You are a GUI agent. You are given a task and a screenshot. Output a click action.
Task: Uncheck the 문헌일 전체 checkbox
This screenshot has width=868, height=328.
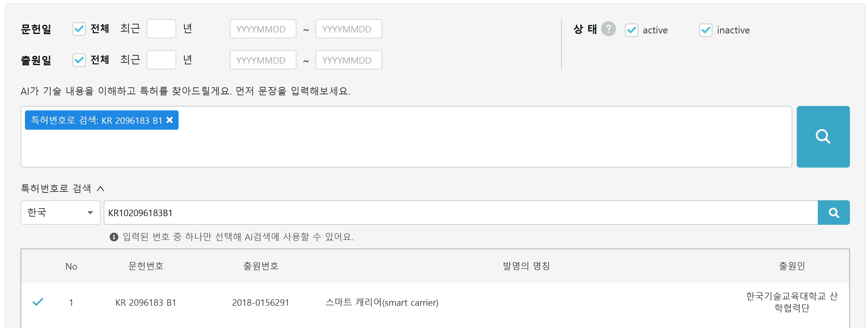pyautogui.click(x=79, y=29)
